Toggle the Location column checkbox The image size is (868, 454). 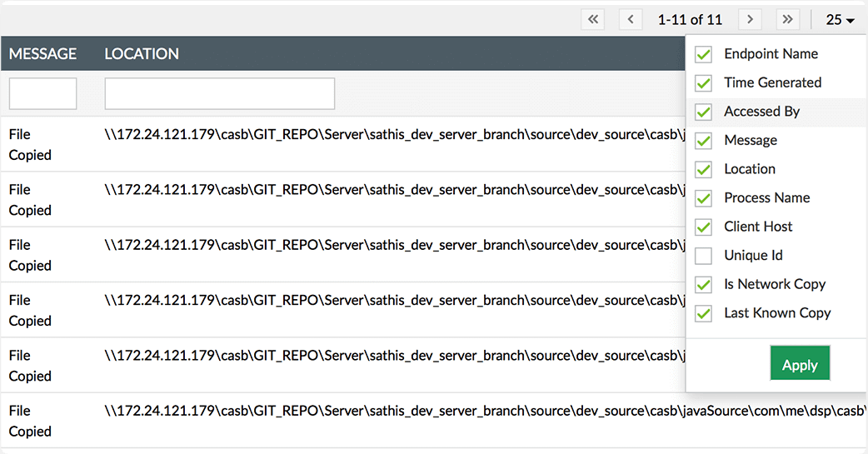704,169
